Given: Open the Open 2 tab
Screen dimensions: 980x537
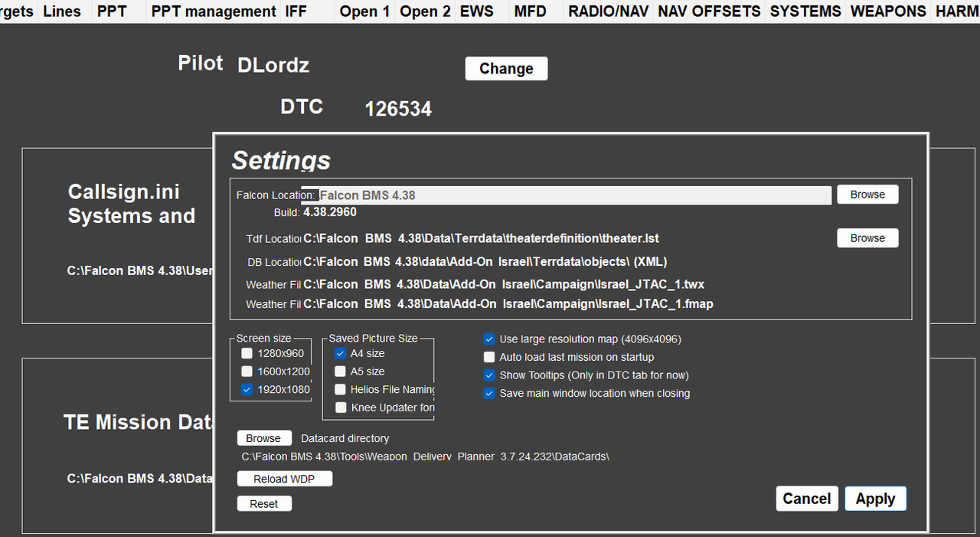Looking at the screenshot, I should 425,11.
